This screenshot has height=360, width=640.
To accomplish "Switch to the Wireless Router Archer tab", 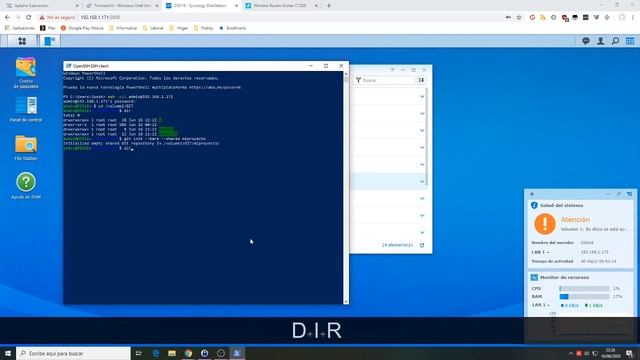I will pos(281,6).
